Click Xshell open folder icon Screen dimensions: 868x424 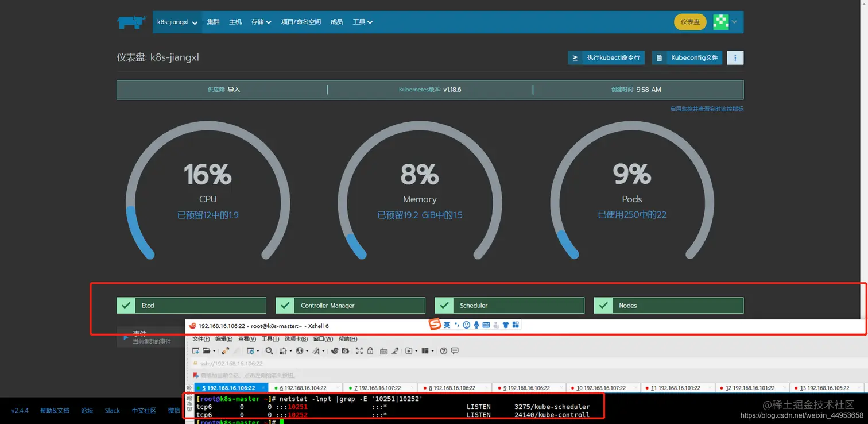coord(207,350)
